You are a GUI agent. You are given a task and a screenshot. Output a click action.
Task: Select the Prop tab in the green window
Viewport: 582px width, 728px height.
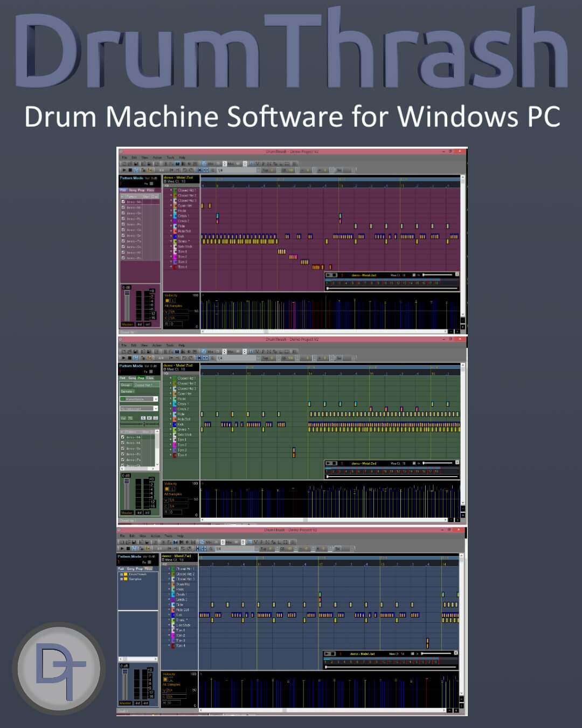coord(141,378)
